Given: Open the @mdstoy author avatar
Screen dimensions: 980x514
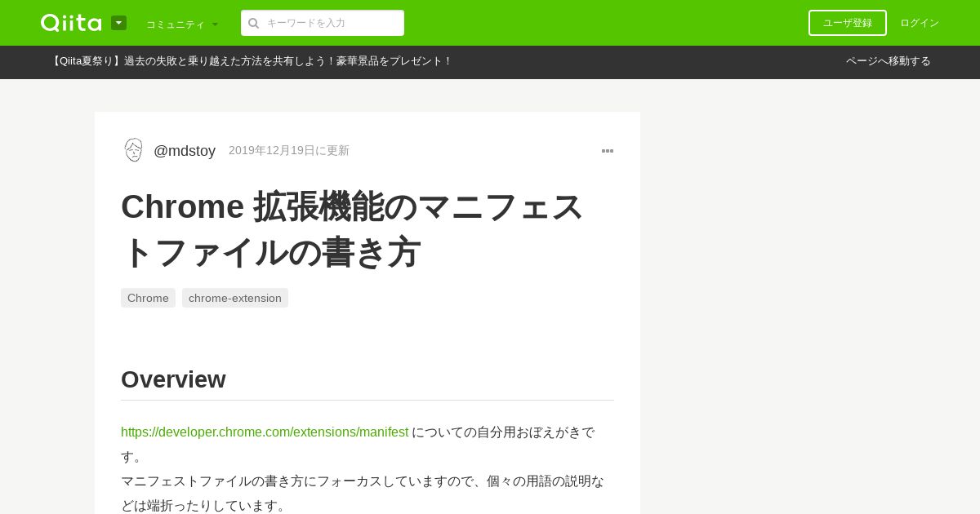Looking at the screenshot, I should pyautogui.click(x=134, y=150).
